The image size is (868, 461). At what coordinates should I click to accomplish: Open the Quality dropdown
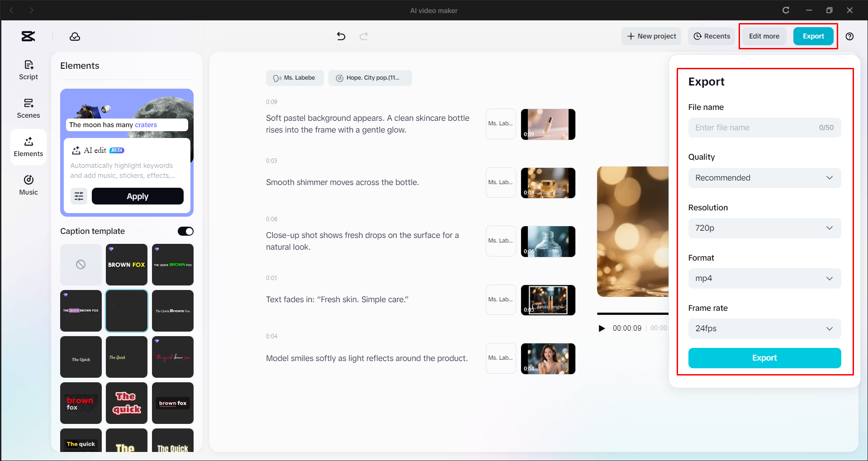coord(764,178)
